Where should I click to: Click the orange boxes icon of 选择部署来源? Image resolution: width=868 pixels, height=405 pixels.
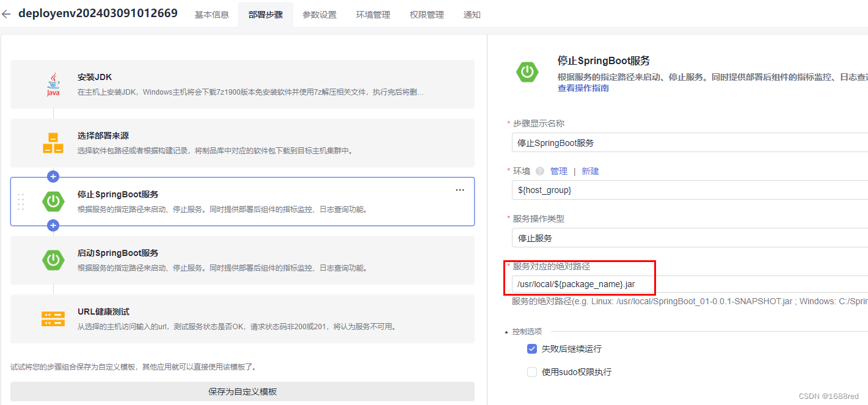click(53, 143)
